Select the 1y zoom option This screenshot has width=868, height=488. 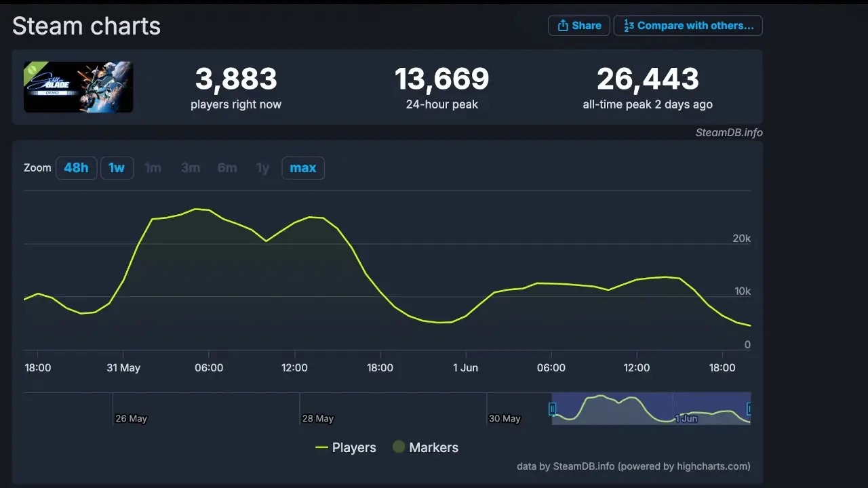[262, 167]
